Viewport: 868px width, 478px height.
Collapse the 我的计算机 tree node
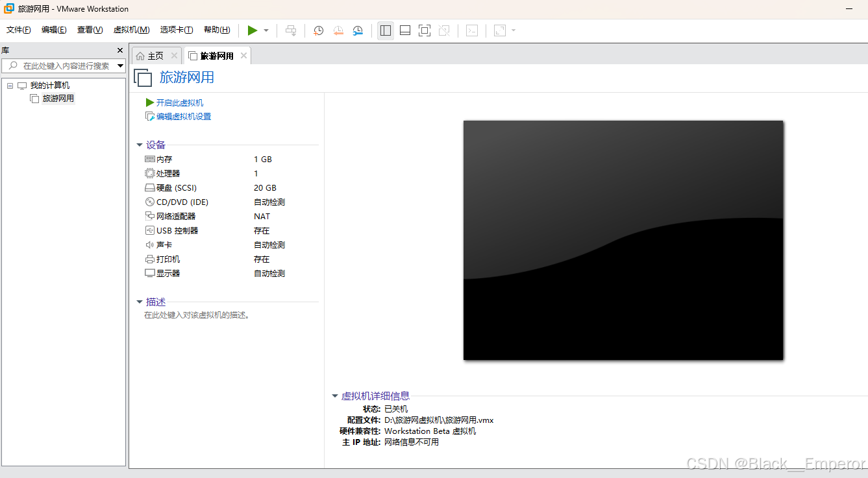click(x=10, y=86)
